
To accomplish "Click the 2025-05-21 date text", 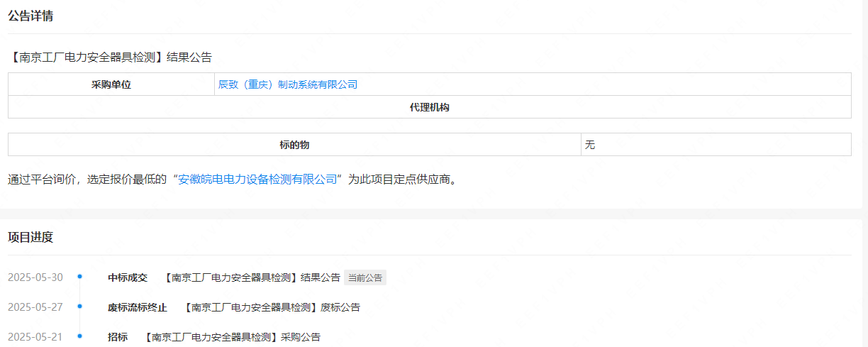I will point(35,337).
